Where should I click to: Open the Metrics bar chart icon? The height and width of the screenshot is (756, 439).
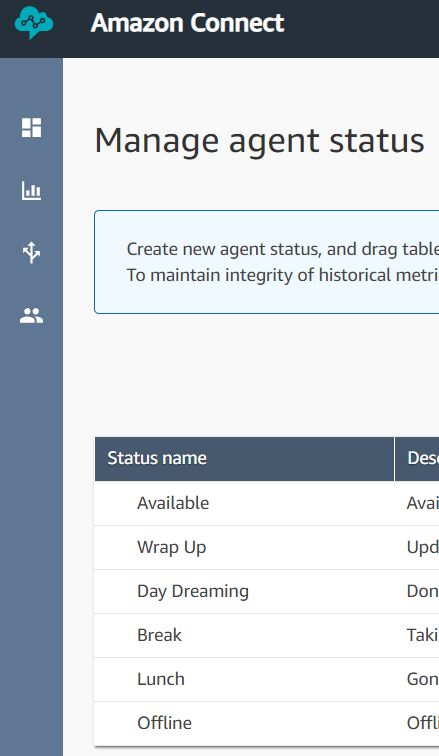[31, 190]
